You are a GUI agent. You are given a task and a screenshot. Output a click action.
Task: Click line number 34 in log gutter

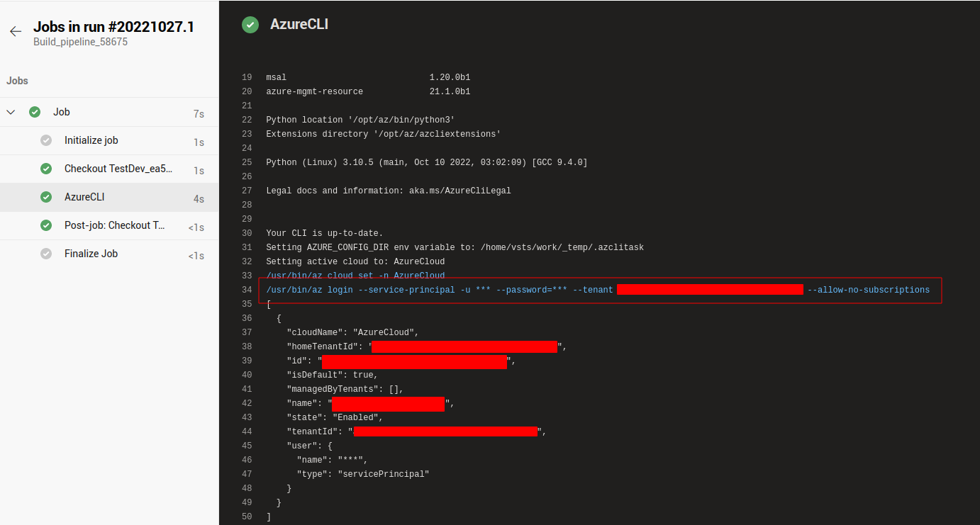click(x=247, y=290)
